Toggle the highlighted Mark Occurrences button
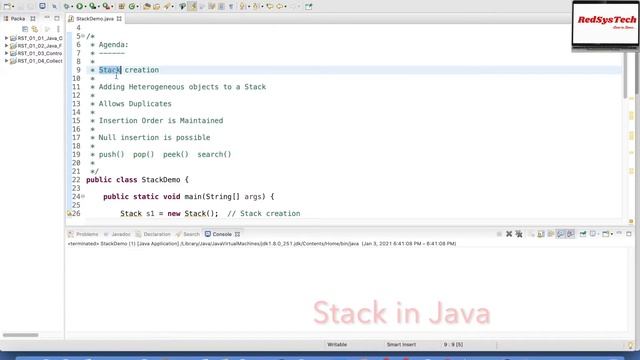Screen dimensions: 640x360 point(192,7)
